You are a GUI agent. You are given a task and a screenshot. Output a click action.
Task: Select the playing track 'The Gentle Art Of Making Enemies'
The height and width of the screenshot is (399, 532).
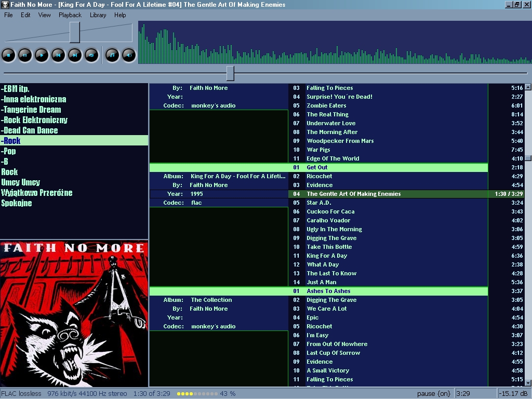click(x=406, y=194)
